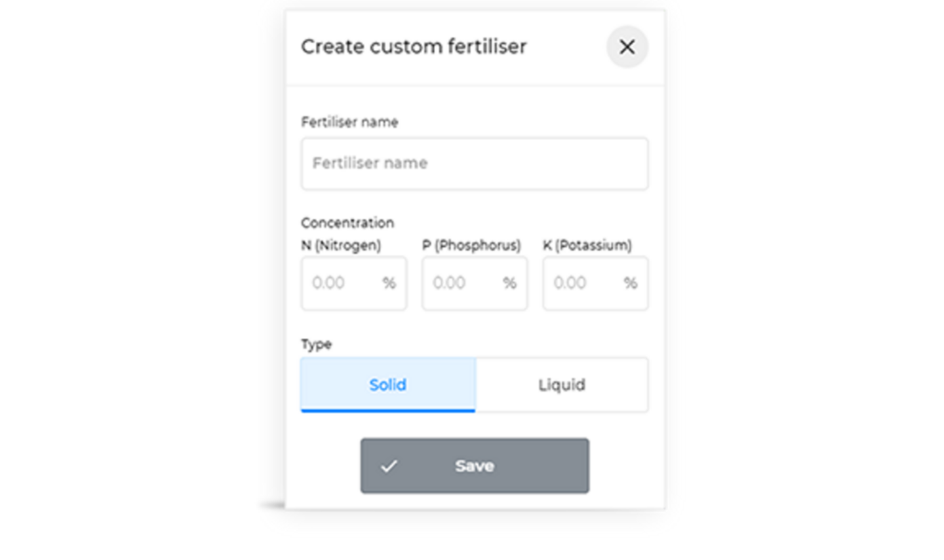This screenshot has width=944, height=560.
Task: Close the Create custom fertiliser dialog
Action: 627,47
